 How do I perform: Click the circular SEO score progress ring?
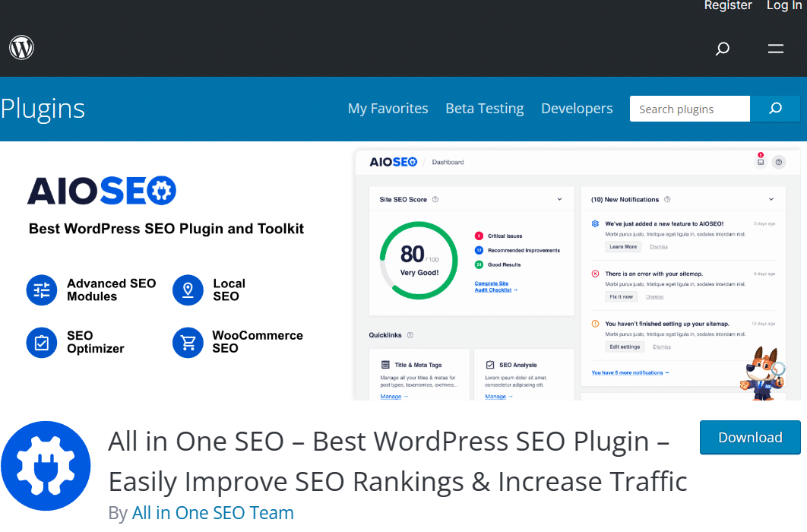[x=418, y=261]
